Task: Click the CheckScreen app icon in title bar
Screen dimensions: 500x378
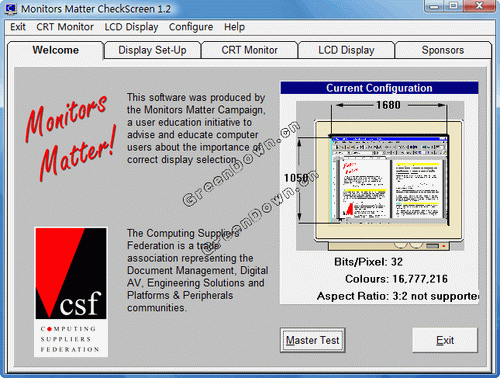Action: tap(10, 9)
